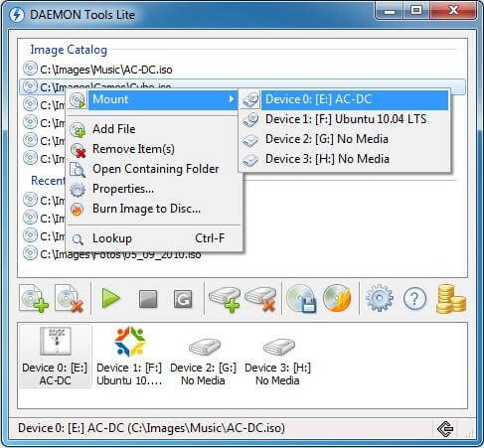
Task: Click the DAEMON Tools lightning title icon
Action: tap(16, 15)
